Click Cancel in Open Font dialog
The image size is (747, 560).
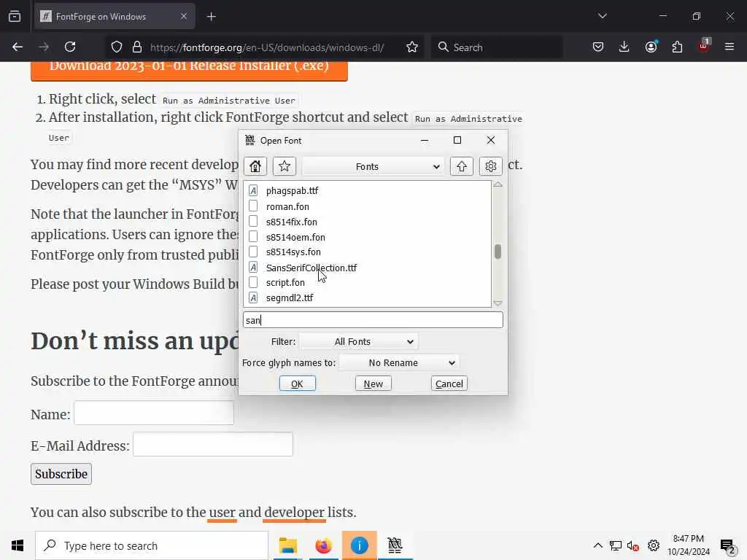tap(449, 384)
